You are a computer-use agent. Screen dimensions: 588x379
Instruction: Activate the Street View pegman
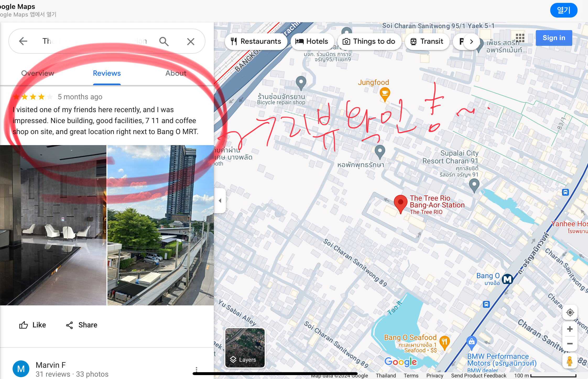tap(570, 361)
